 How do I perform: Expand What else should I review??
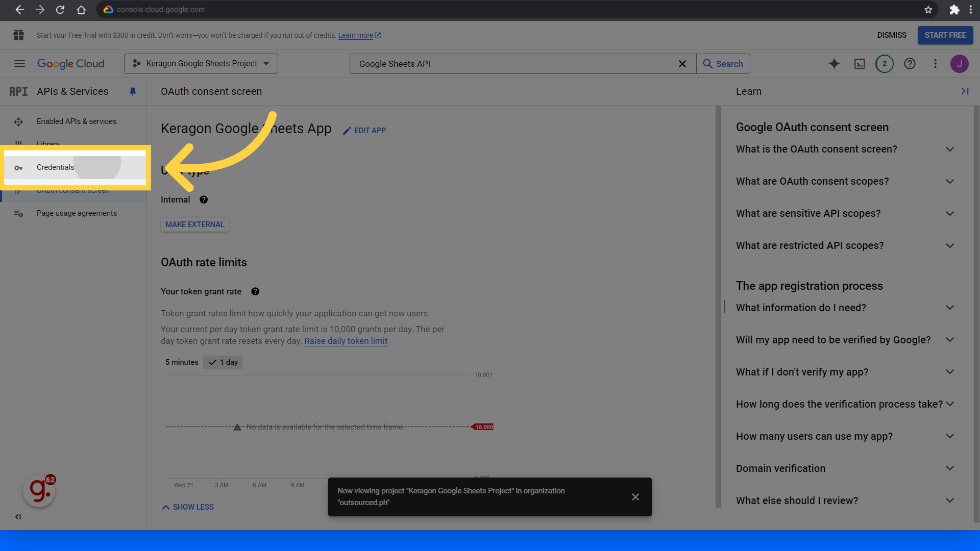click(x=845, y=500)
